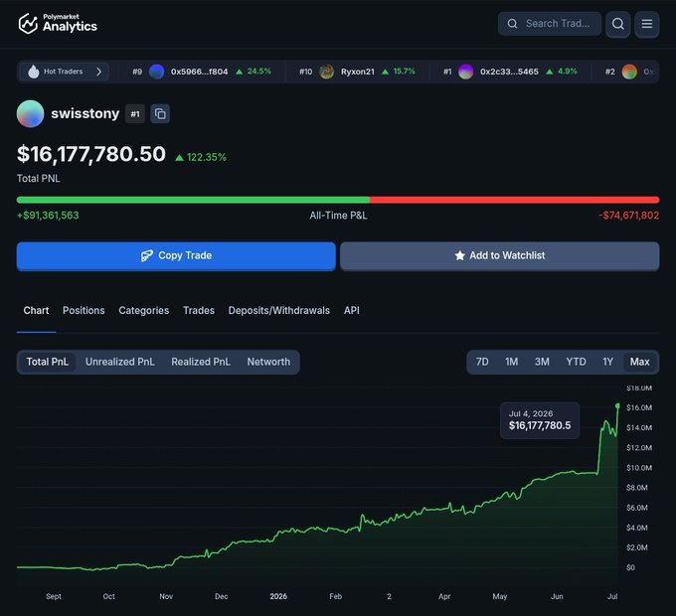Set chart range to Max
This screenshot has width=676, height=616.
pyautogui.click(x=640, y=362)
